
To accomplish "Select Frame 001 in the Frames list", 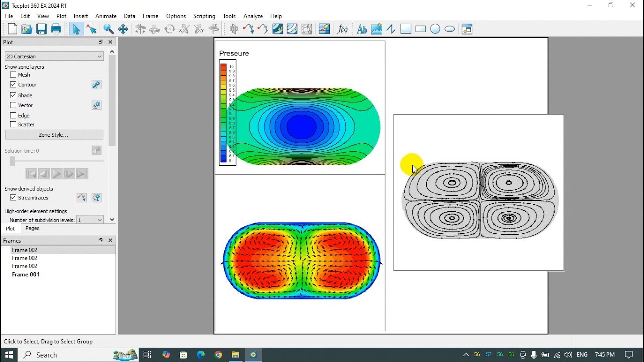I will pos(26,275).
